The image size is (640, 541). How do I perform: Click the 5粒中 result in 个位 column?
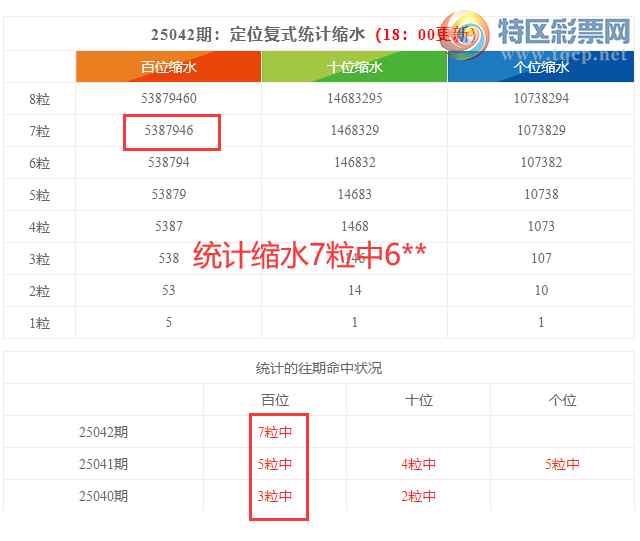pyautogui.click(x=562, y=464)
